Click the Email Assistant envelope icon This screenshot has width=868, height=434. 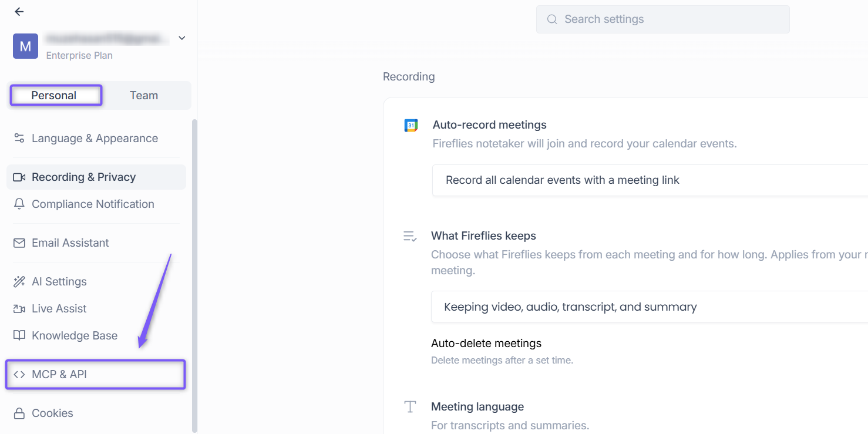(19, 243)
